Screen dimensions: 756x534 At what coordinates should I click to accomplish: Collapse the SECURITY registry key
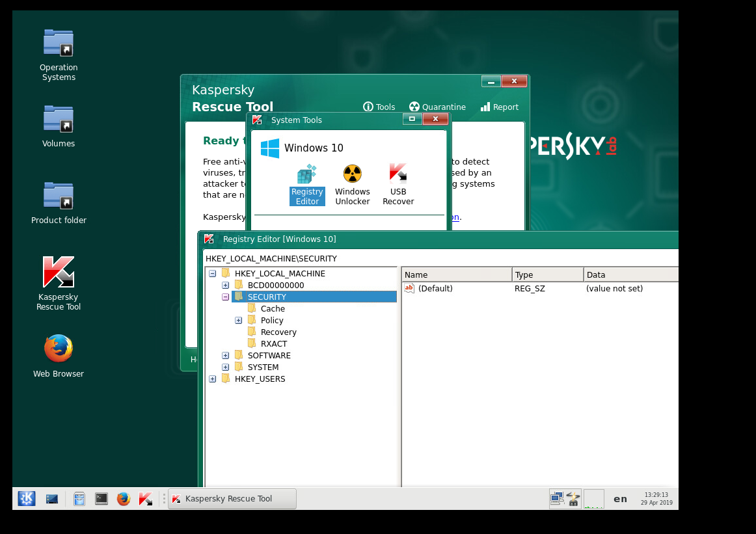[225, 297]
